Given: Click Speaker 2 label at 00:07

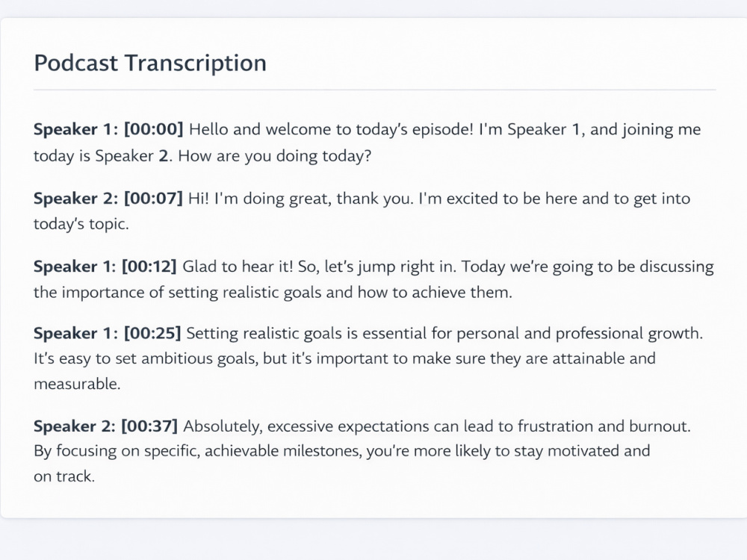Looking at the screenshot, I should (x=75, y=198).
